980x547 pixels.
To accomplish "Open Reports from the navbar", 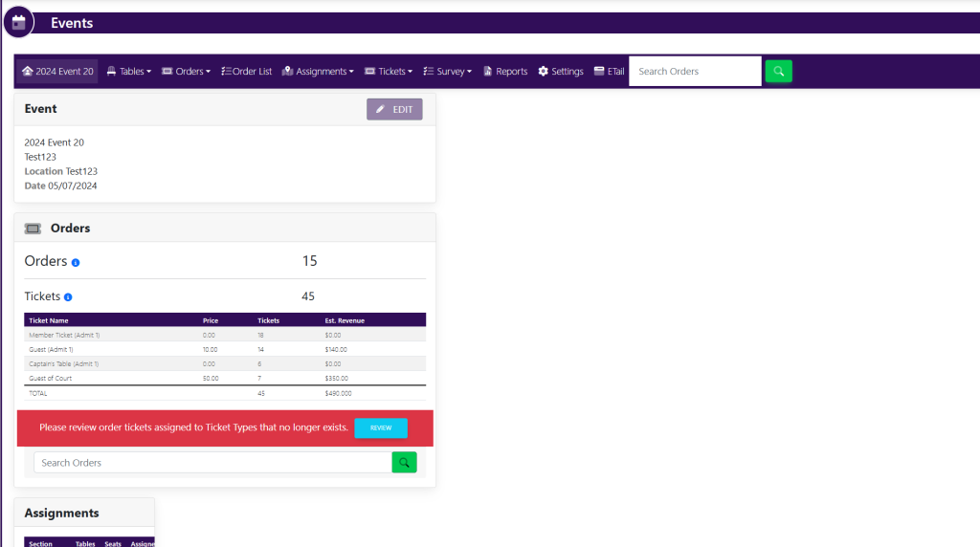I will (x=505, y=72).
